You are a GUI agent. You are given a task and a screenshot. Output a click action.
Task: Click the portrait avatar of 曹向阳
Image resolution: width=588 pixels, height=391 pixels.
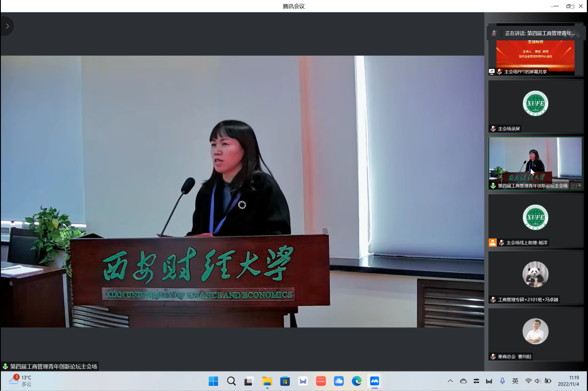[535, 331]
